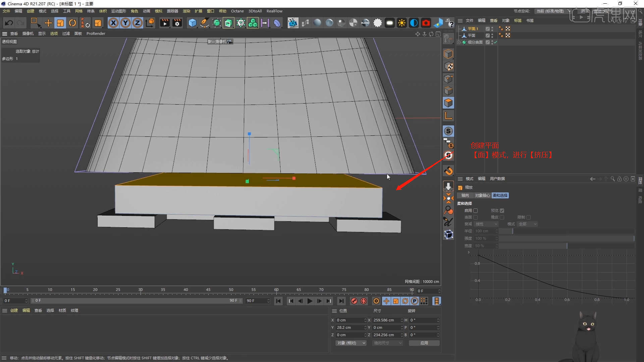Toggle the green checkmark of 细分曲面

pyautogui.click(x=495, y=42)
